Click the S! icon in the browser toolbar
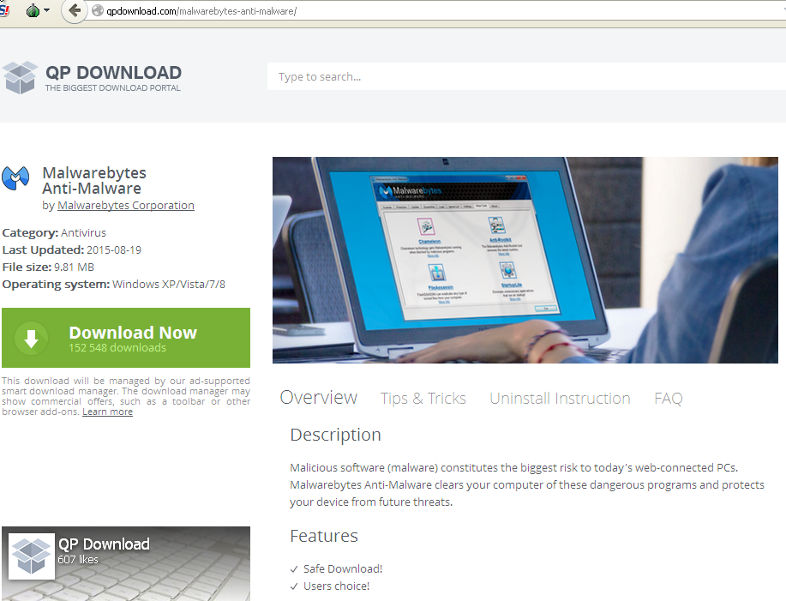The height and width of the screenshot is (601, 786). (x=4, y=11)
